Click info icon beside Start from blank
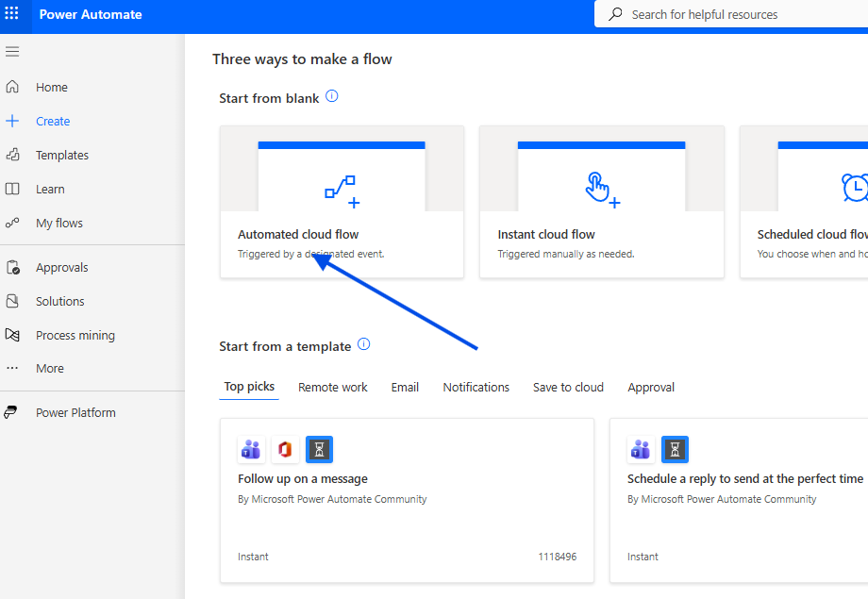 (x=331, y=96)
